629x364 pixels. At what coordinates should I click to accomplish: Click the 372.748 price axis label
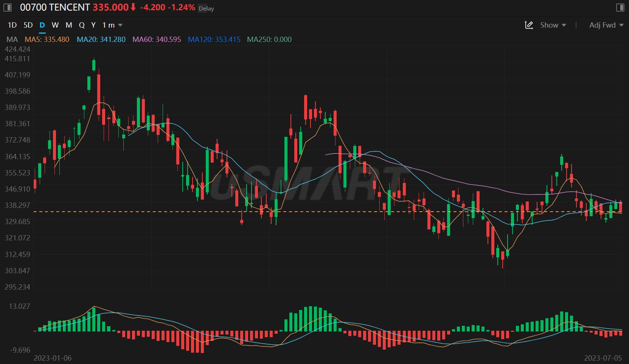coord(17,140)
